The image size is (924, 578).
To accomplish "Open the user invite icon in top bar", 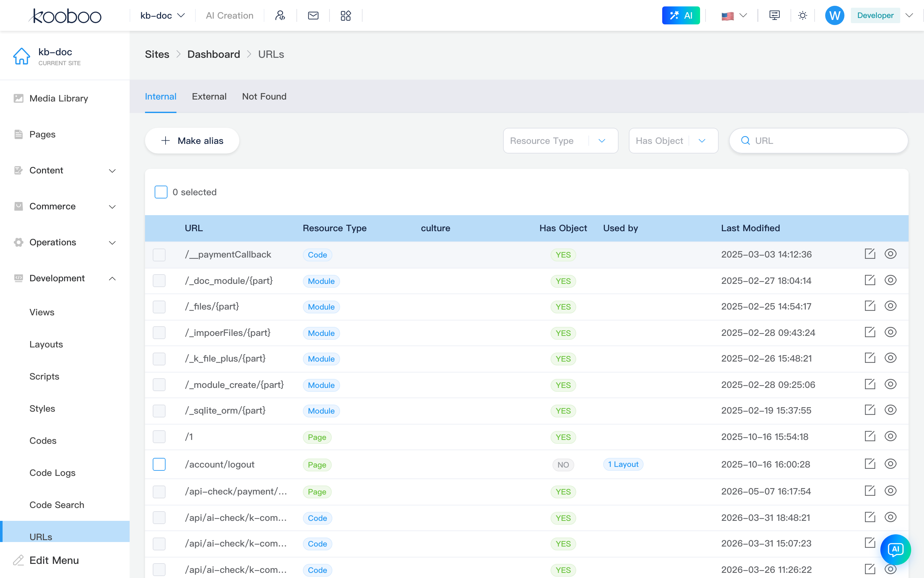I will (280, 15).
